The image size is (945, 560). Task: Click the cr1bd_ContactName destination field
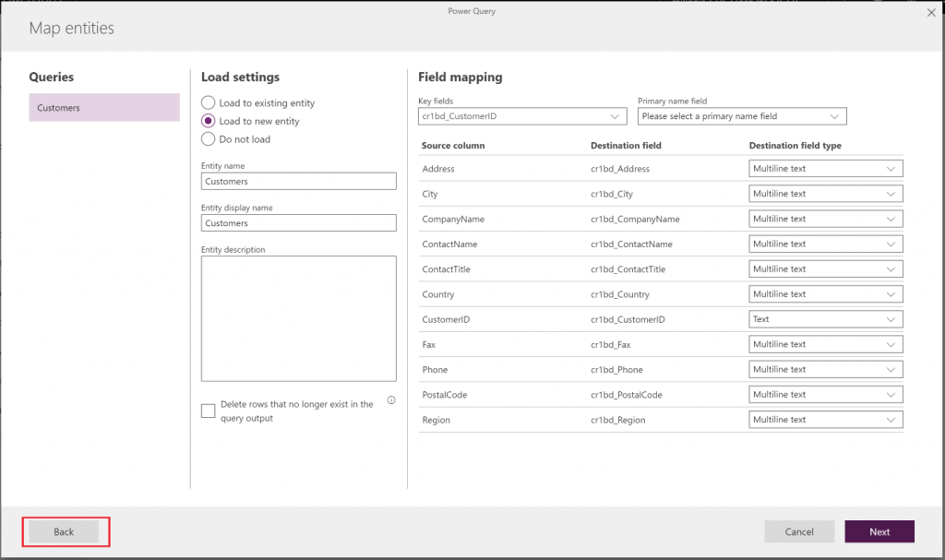pos(631,244)
